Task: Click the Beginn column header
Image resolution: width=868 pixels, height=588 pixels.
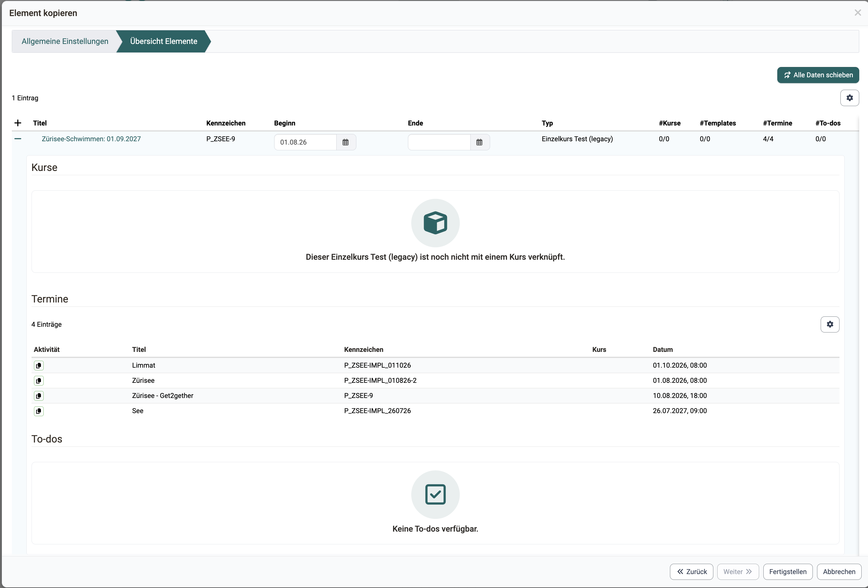Action: point(284,123)
